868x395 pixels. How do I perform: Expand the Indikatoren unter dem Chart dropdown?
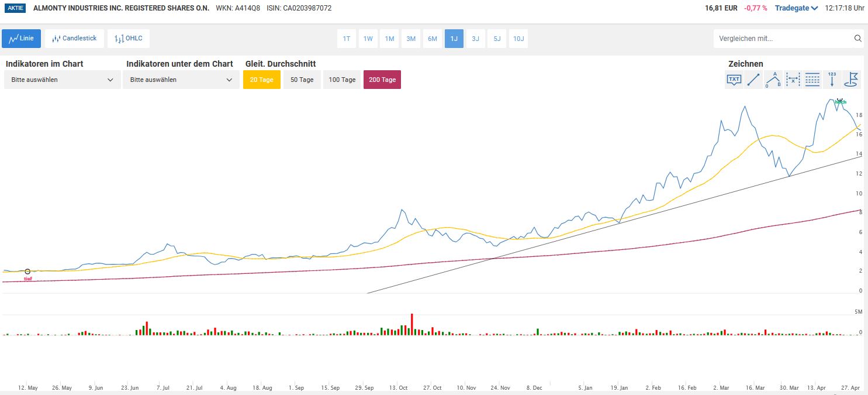coord(181,80)
